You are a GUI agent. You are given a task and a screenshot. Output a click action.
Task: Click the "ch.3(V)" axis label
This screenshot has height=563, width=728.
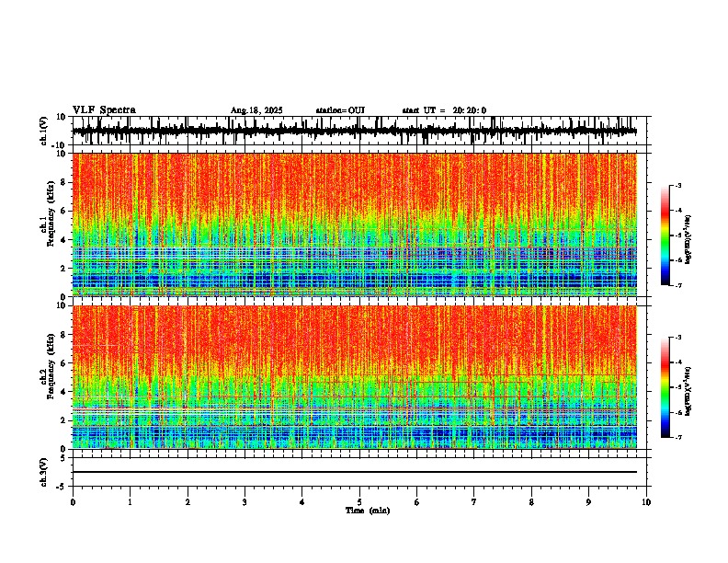coord(44,472)
